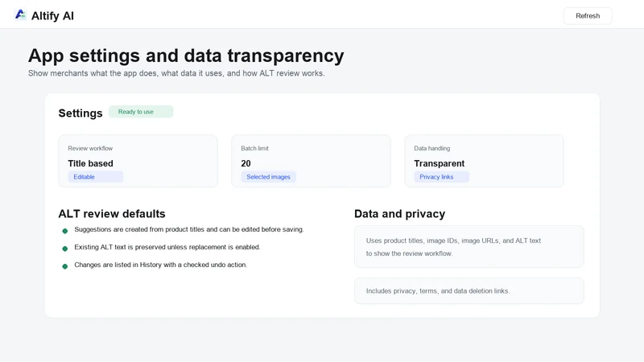Screen dimensions: 644x362
Task: Click the "Show merchants what the app does" subtitle
Action: pos(176,73)
